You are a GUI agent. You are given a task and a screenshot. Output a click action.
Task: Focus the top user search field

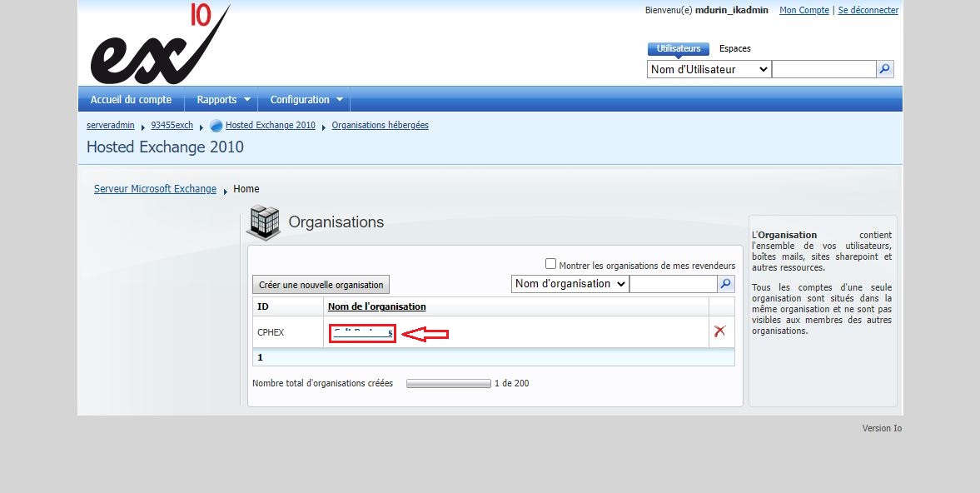(823, 69)
